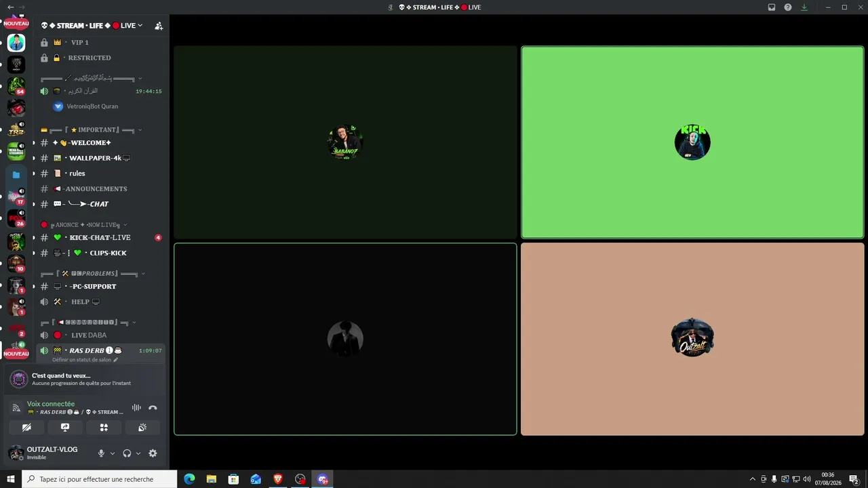Open Brave browser taskbar icon

pos(278,479)
